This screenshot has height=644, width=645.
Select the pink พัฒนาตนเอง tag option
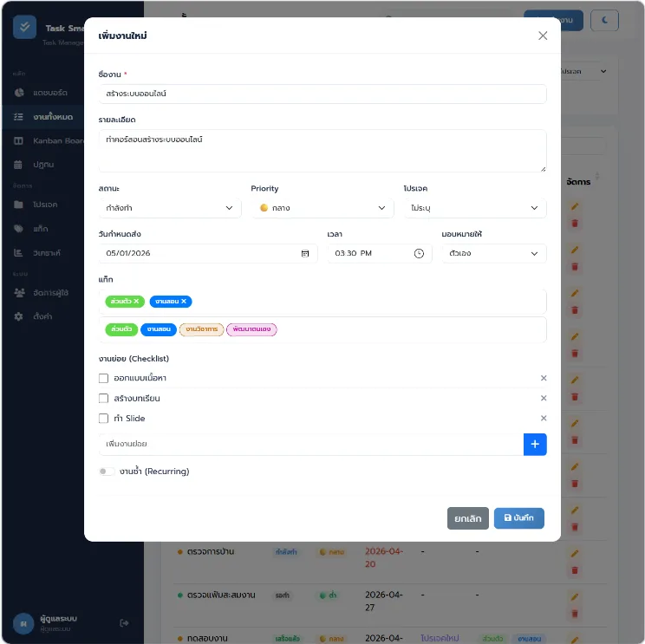pyautogui.click(x=251, y=329)
